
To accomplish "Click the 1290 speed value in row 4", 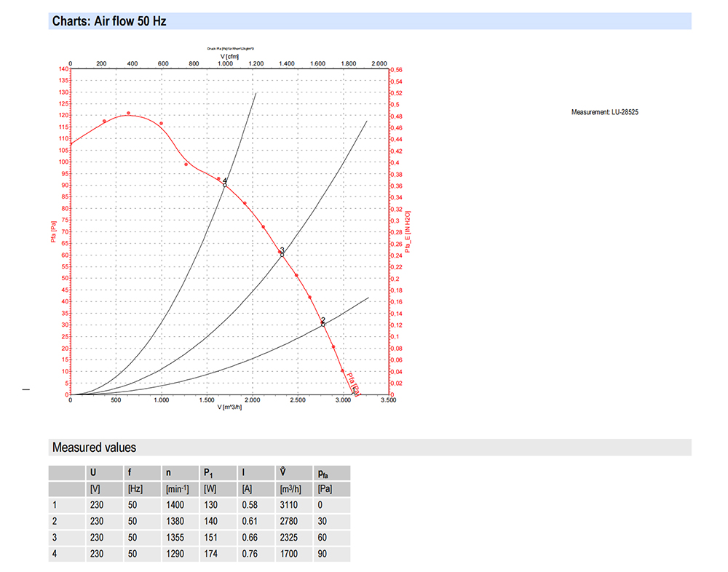I will point(175,555).
